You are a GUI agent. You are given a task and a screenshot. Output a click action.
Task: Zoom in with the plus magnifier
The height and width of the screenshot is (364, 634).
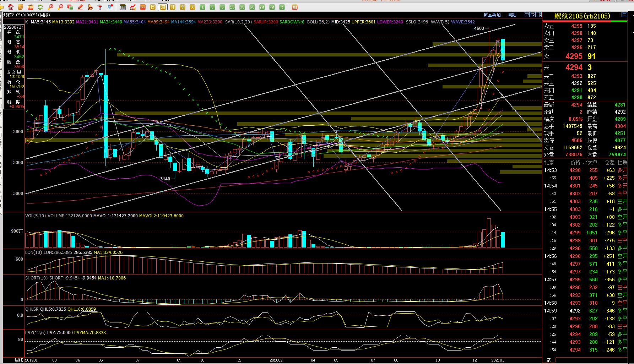[50, 7]
